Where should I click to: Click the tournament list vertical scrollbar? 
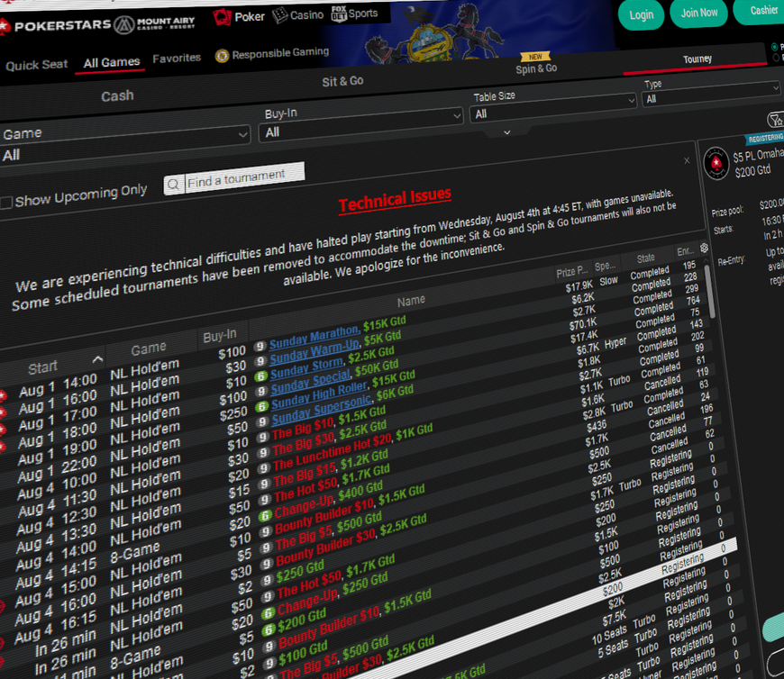709,290
